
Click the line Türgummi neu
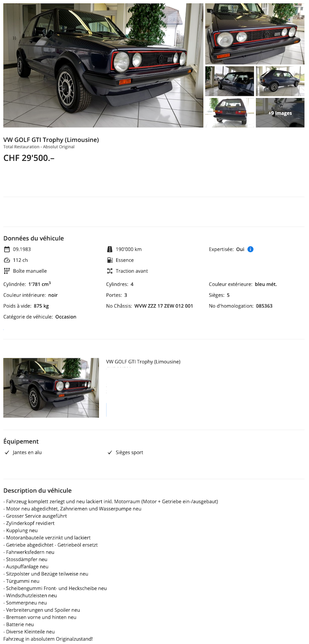pos(22,581)
